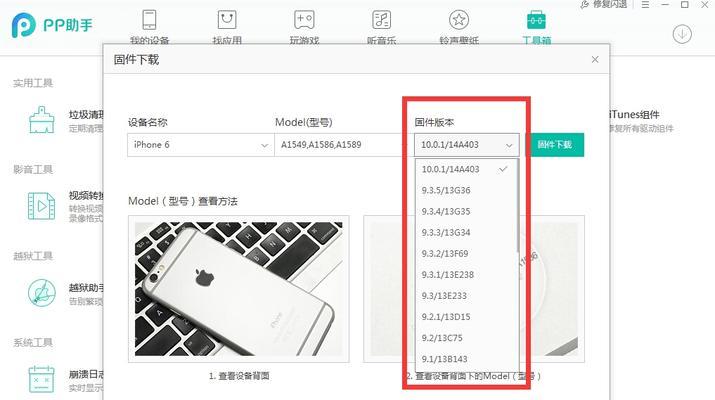Image resolution: width=715 pixels, height=400 pixels.
Task: Open the Ringtones Wallpaper (铃声壁纸) tab
Action: click(459, 26)
